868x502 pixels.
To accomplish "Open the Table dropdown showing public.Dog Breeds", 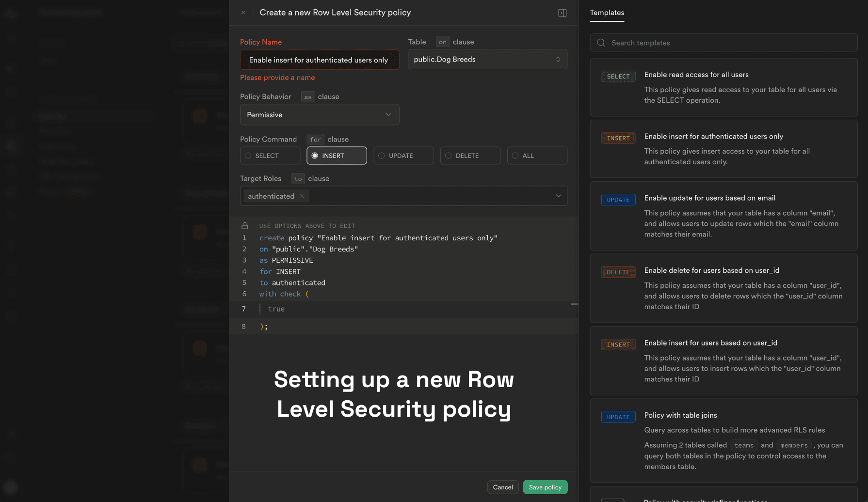I will tap(487, 59).
